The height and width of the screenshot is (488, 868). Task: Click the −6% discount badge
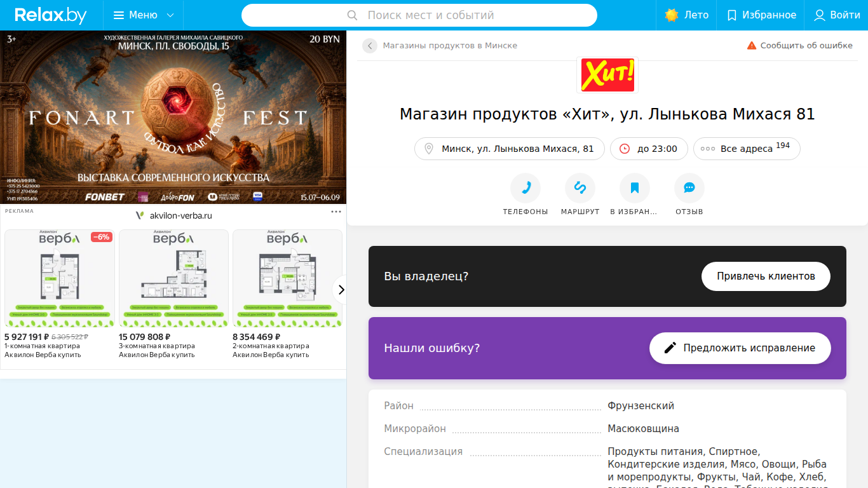click(x=102, y=237)
